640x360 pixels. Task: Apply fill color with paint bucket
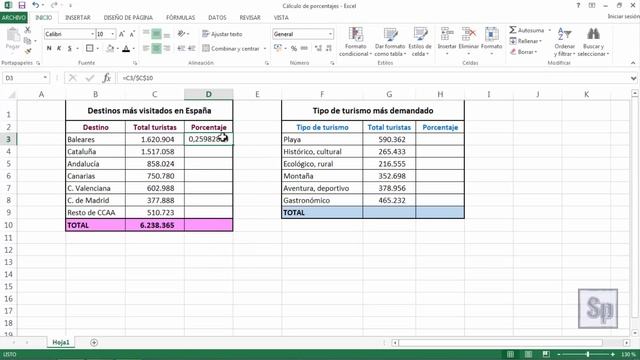110,49
